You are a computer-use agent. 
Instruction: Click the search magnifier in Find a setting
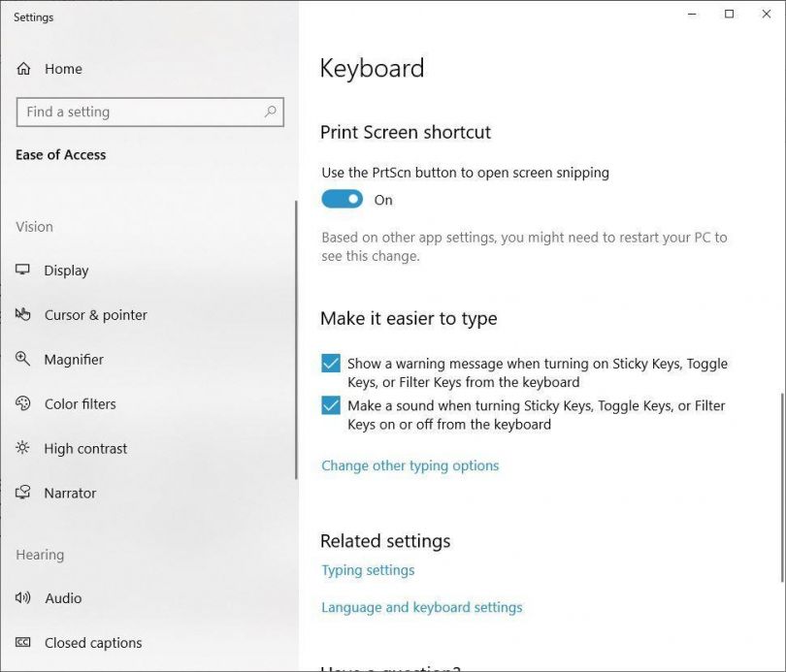[269, 112]
